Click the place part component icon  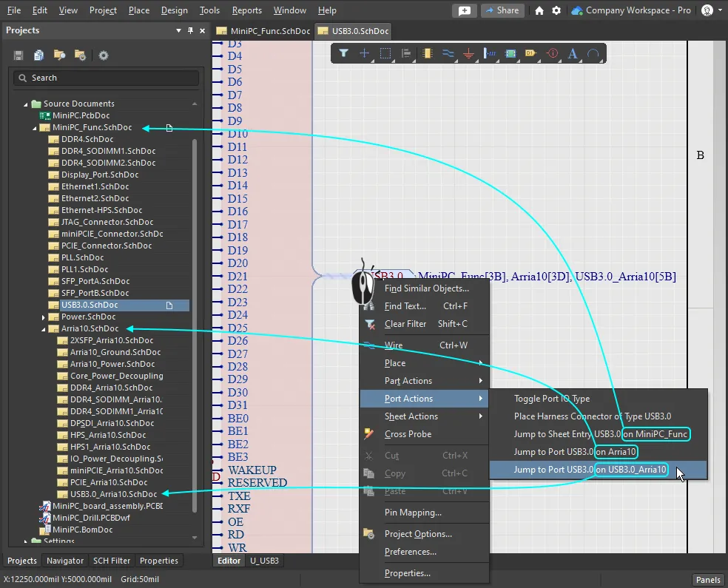[427, 53]
